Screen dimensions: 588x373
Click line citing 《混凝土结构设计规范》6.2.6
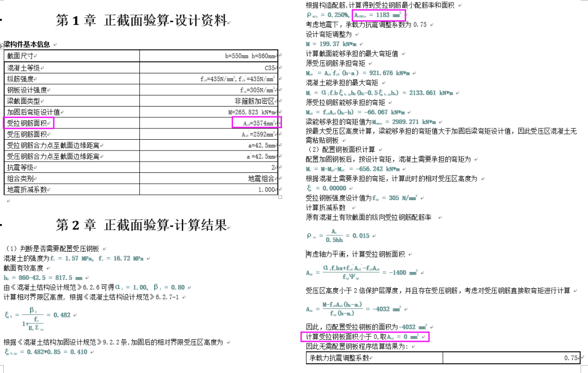point(94,287)
